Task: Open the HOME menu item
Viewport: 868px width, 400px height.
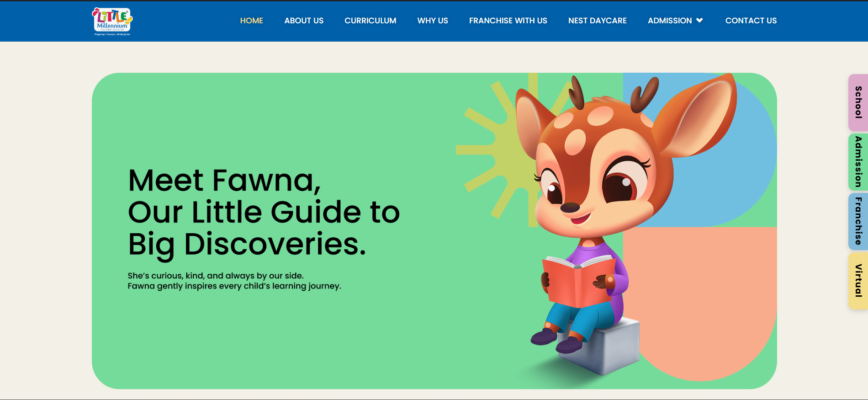Action: click(x=252, y=21)
